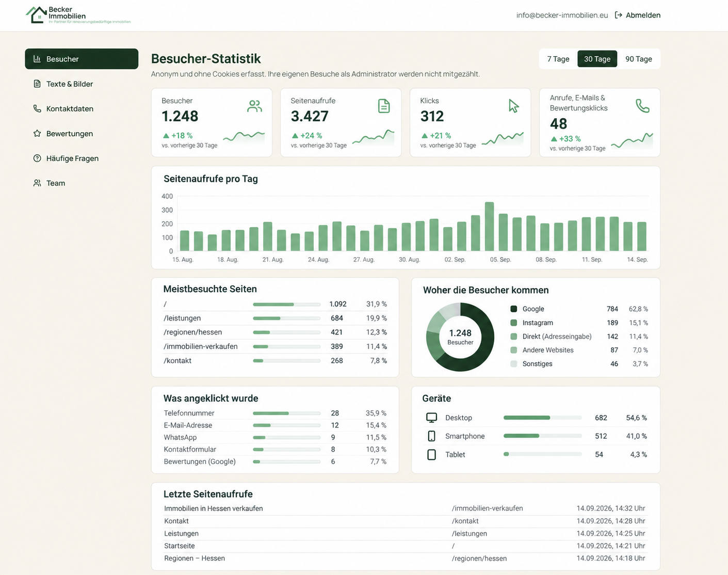The height and width of the screenshot is (575, 728).
Task: Open Häufige Fragen in the sidebar
Action: [x=82, y=158]
